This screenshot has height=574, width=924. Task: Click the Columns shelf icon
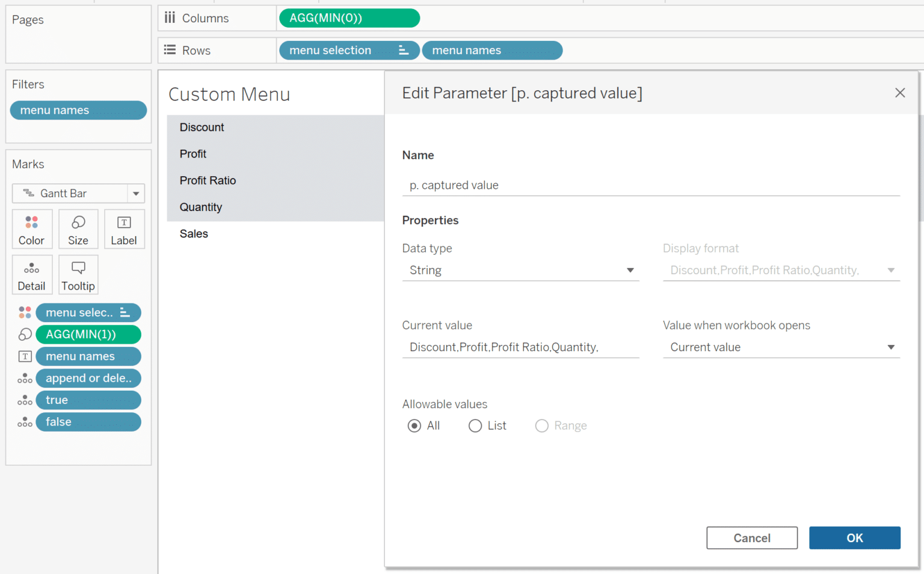pyautogui.click(x=171, y=17)
